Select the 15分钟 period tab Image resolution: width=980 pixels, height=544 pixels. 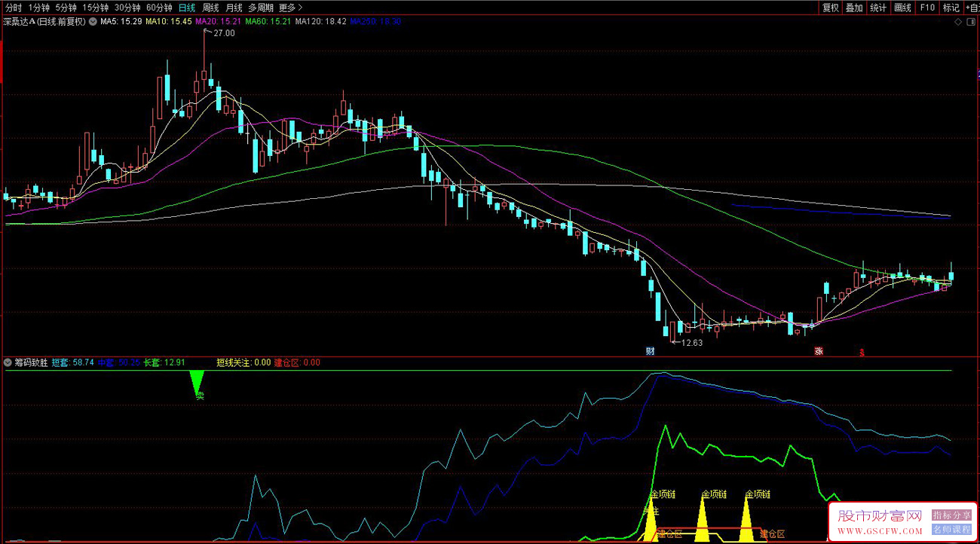coord(96,8)
